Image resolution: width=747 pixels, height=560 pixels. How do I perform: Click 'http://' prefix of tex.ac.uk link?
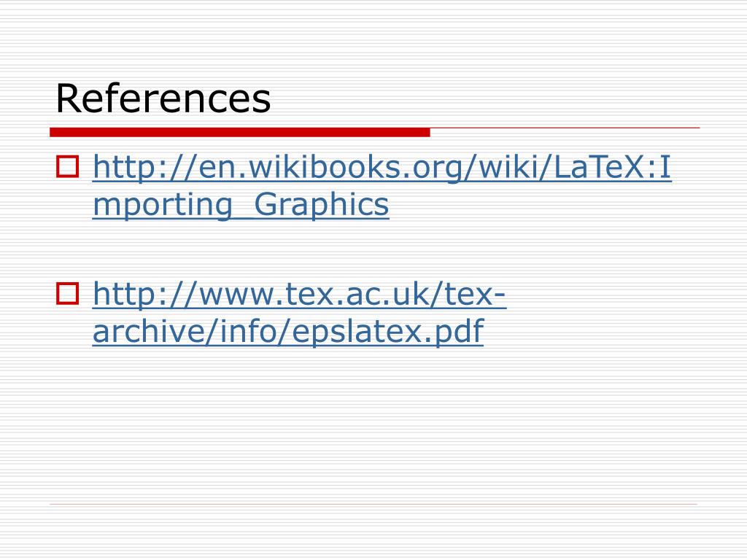coord(144,293)
